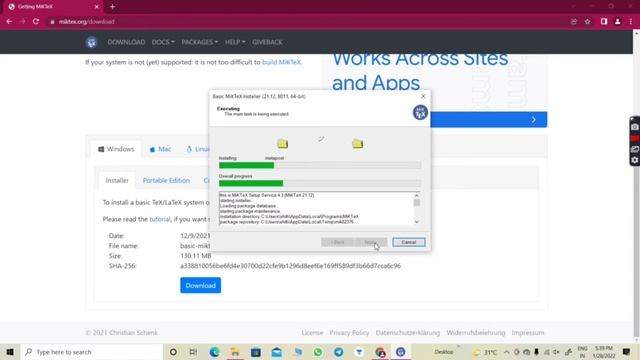
Task: Open a new browser tab
Action: pos(112,7)
